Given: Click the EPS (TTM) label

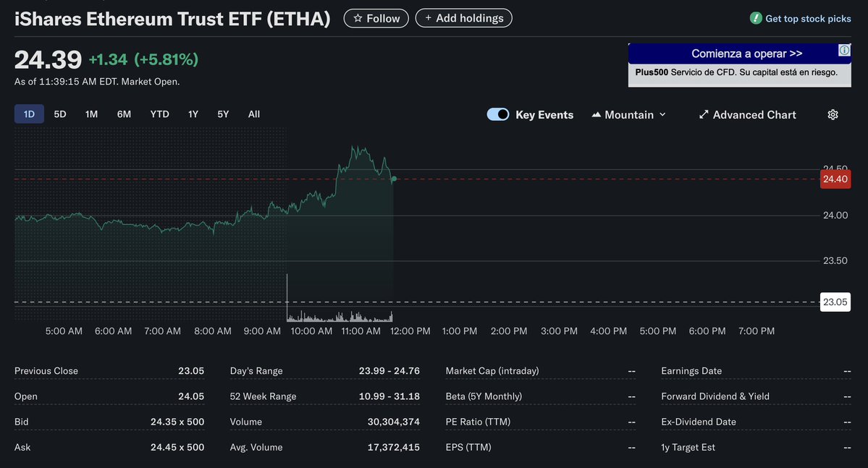Looking at the screenshot, I should tap(468, 447).
